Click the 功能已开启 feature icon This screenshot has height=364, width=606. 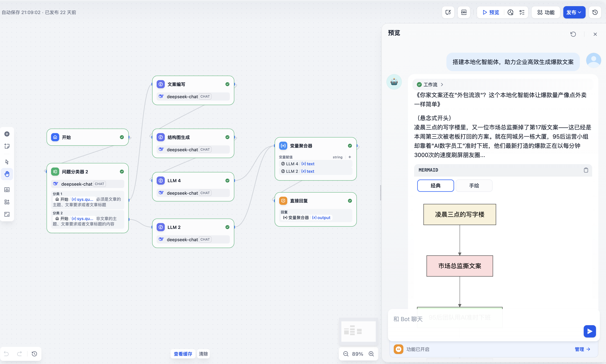398,349
